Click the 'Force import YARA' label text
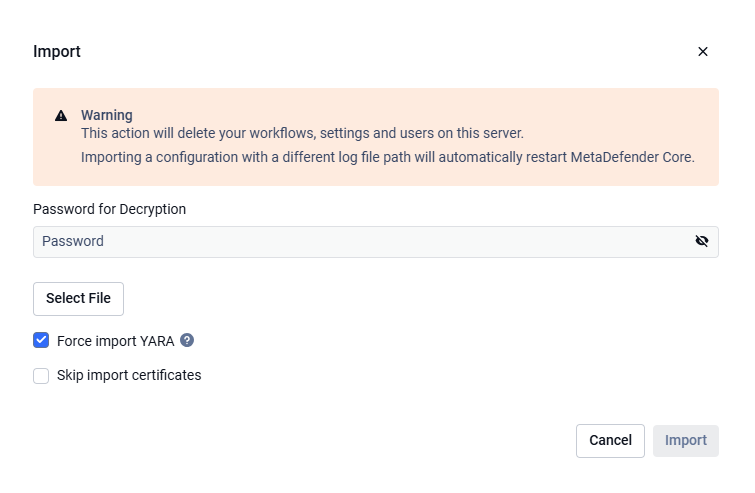This screenshot has width=755, height=493. 116,341
